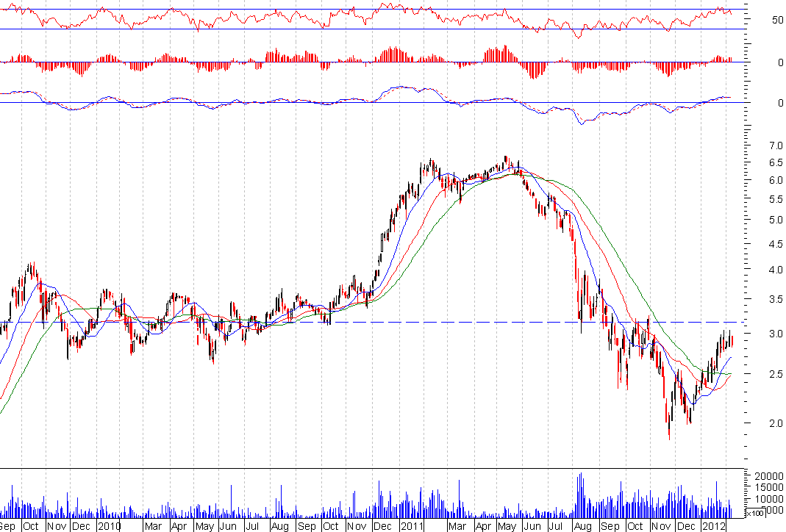Viewport: 786px width, 532px height.
Task: Click the 7.0 price axis label
Action: 776,145
